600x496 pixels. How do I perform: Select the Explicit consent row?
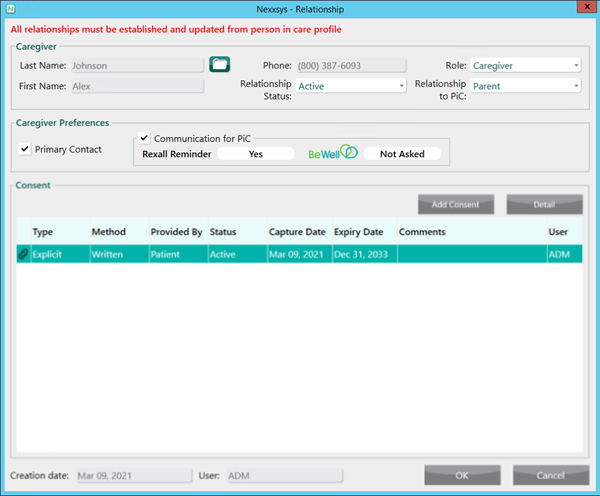coord(300,255)
